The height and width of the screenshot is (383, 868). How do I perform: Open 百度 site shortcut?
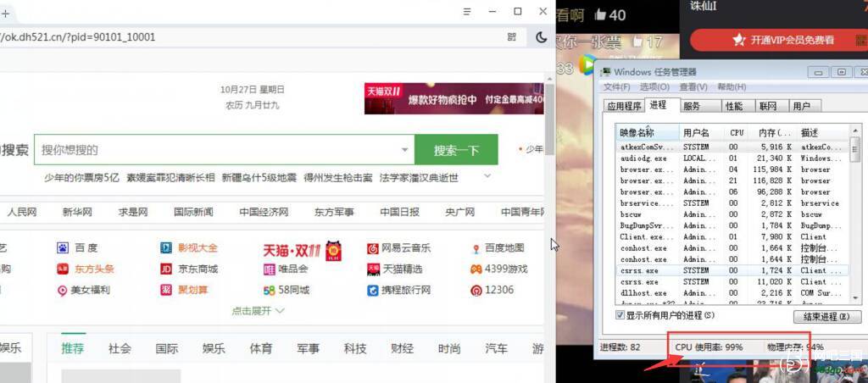pos(77,248)
